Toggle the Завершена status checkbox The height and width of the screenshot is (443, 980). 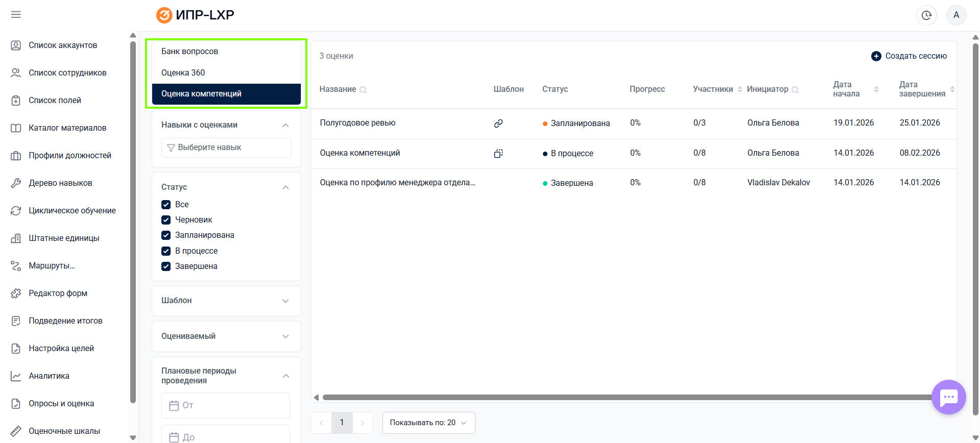click(166, 266)
